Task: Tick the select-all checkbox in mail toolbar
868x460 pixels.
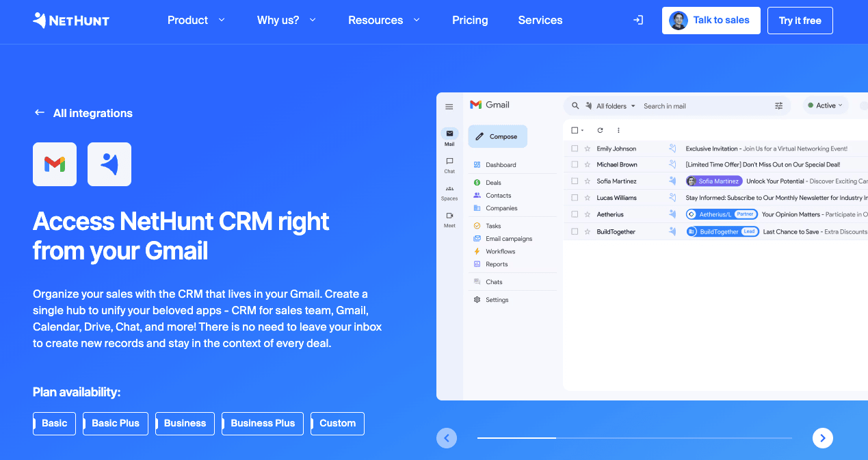Action: click(x=575, y=130)
